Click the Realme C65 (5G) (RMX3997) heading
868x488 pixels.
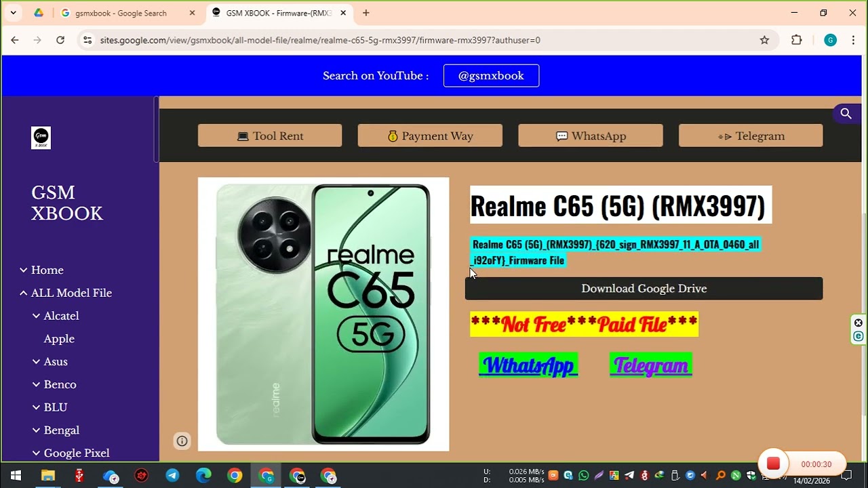coord(618,205)
